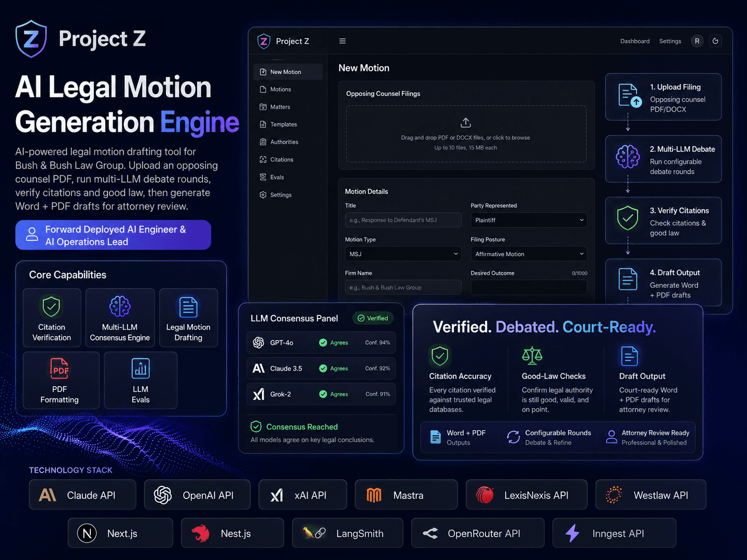The image size is (747, 560).
Task: Open the Party Represented dropdown
Action: (x=529, y=220)
